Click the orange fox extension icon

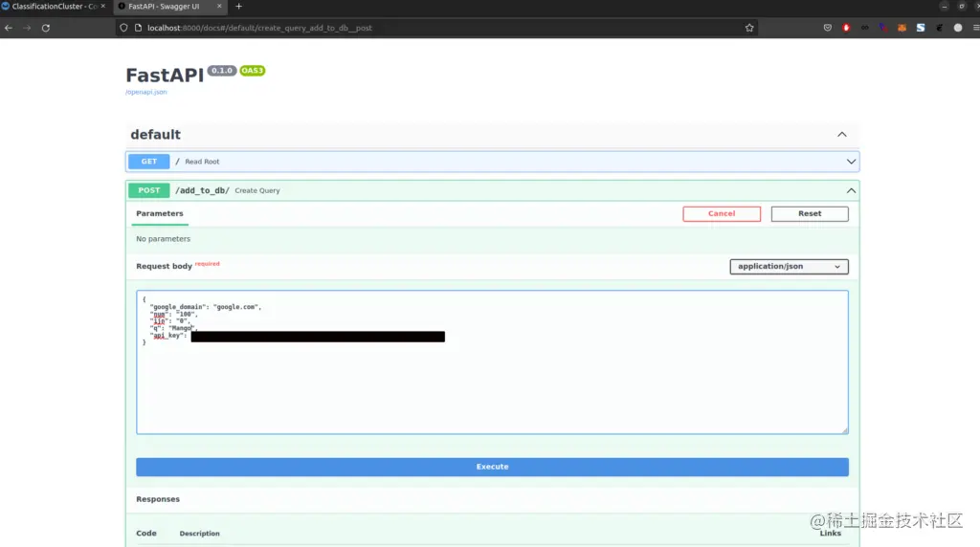[902, 28]
